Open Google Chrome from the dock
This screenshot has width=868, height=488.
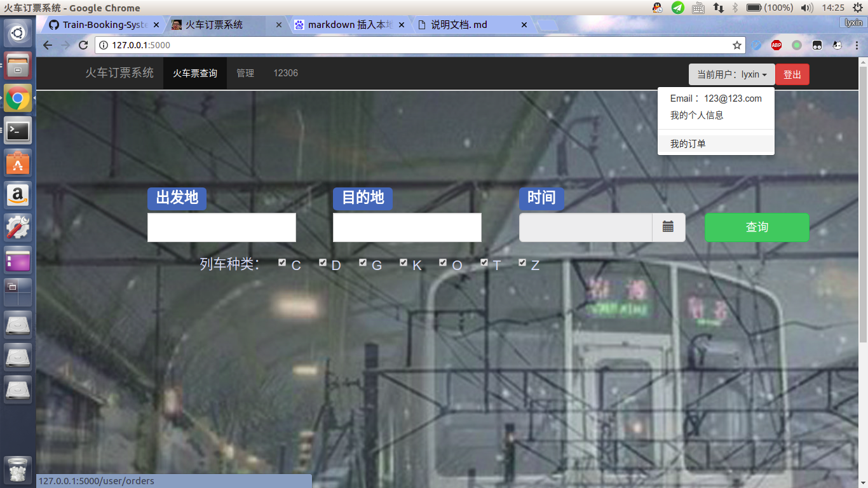tap(18, 98)
